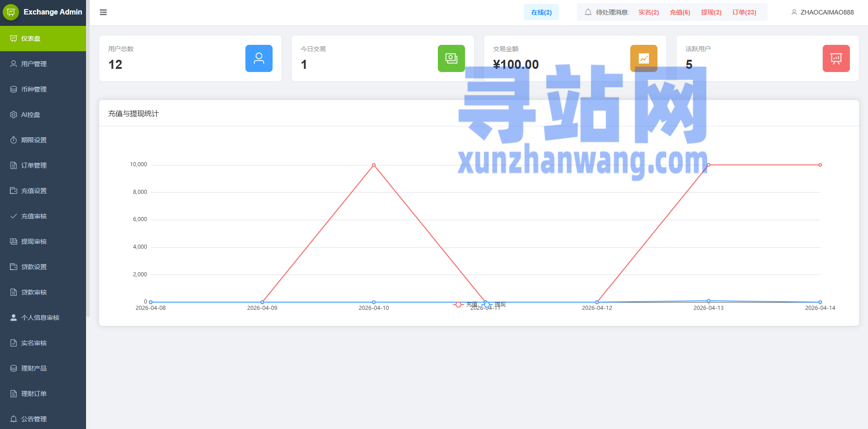The height and width of the screenshot is (429, 868).
Task: Click the 今日交易 card label
Action: 313,49
